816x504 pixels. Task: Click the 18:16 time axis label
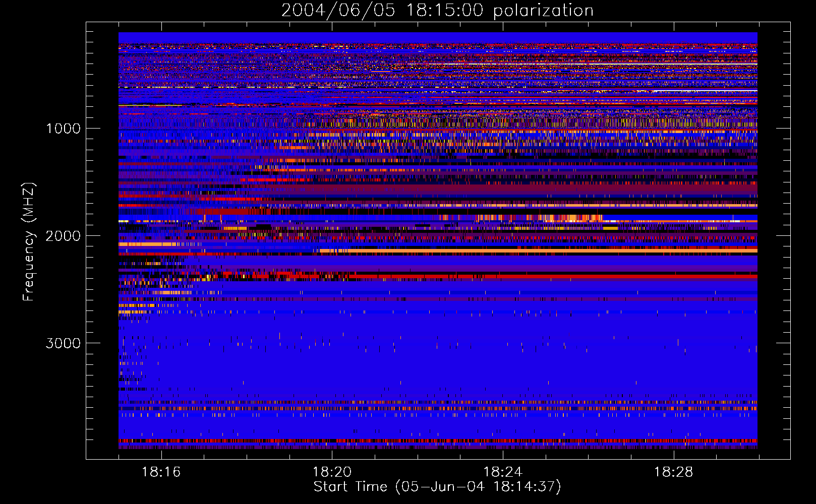pyautogui.click(x=161, y=472)
